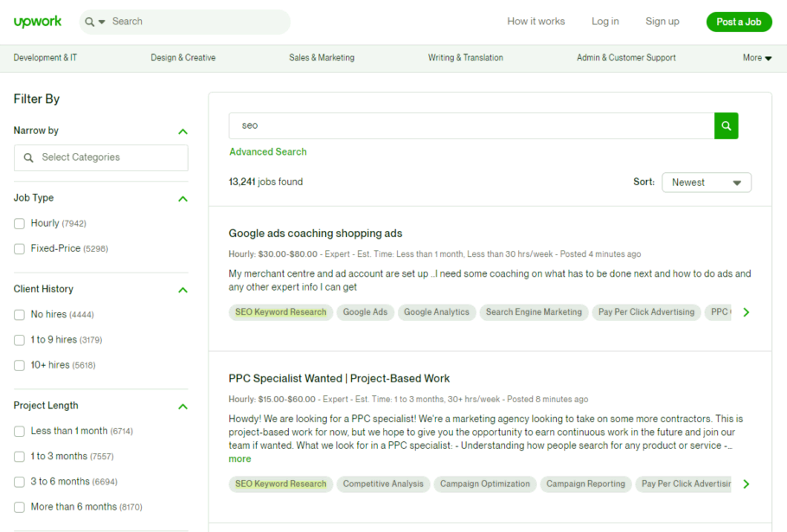Open the Development & IT menu
The width and height of the screenshot is (787, 532).
(x=45, y=58)
